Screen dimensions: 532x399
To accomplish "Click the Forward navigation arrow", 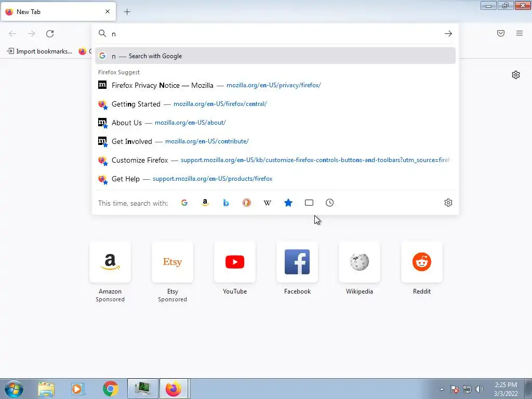I will click(x=31, y=34).
